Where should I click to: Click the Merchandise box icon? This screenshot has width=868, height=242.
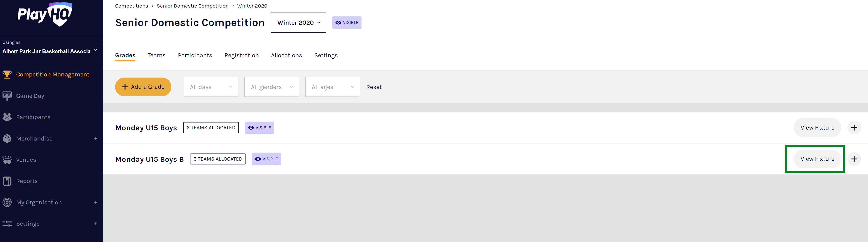coord(7,138)
